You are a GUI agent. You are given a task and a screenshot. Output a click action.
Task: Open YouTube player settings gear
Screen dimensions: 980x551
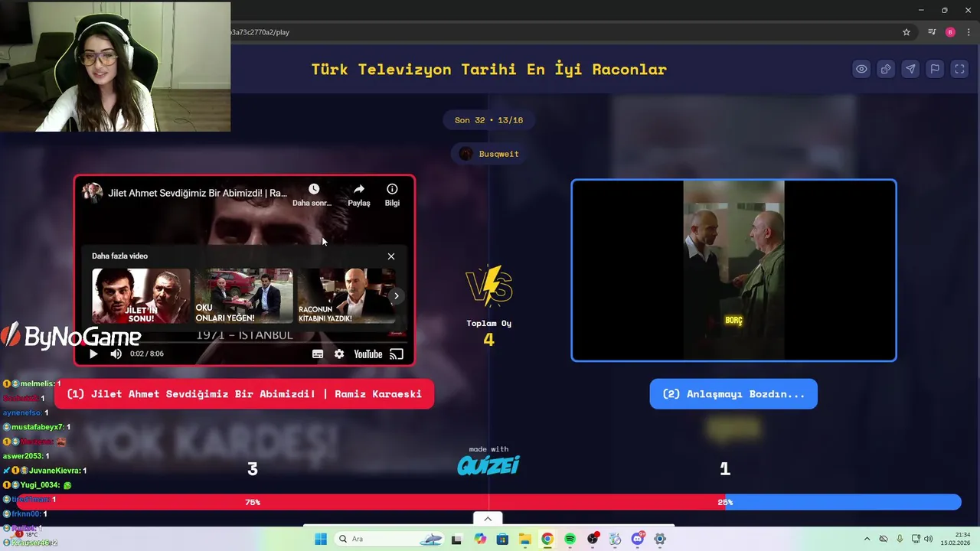pyautogui.click(x=339, y=354)
